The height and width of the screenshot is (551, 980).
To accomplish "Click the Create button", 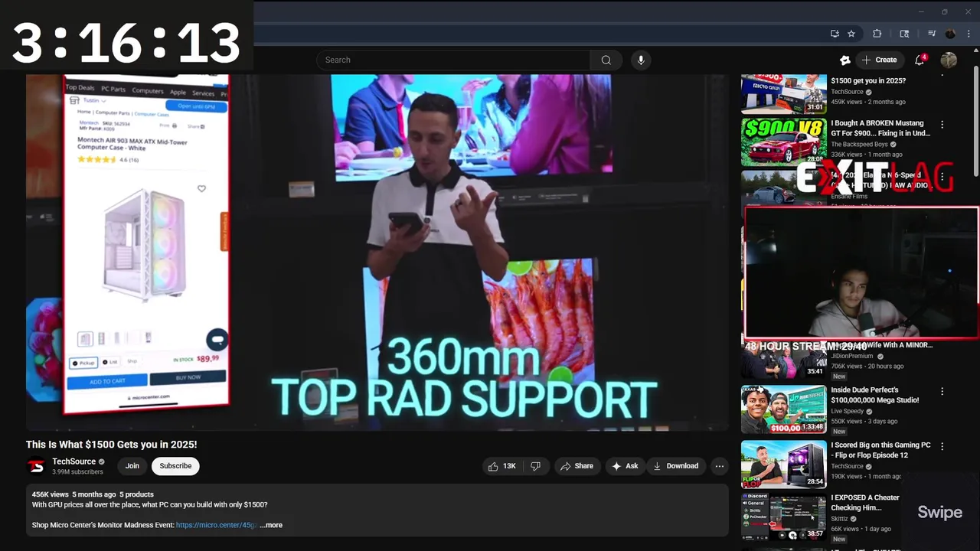I will (879, 60).
